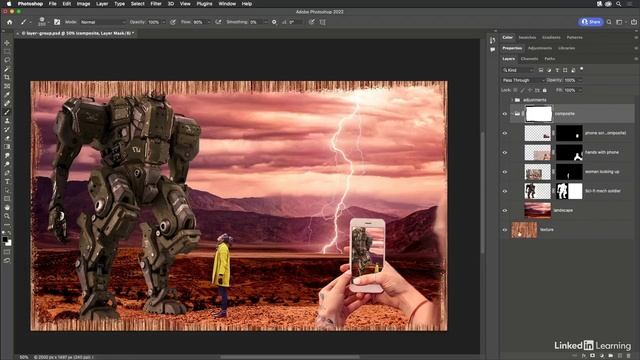640x360 pixels.
Task: Click the Flow value field
Action: tap(198, 22)
